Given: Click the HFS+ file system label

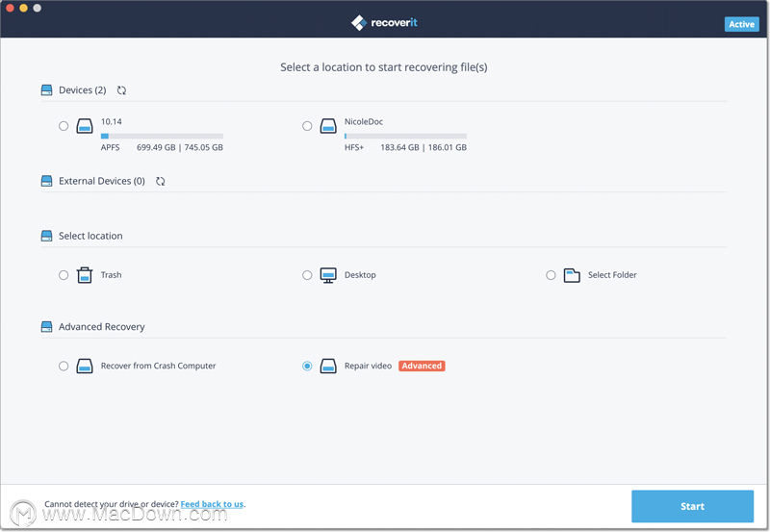Looking at the screenshot, I should pyautogui.click(x=354, y=147).
